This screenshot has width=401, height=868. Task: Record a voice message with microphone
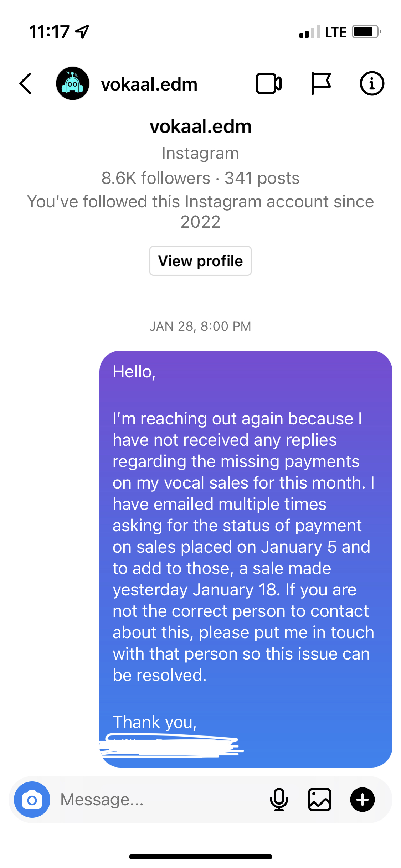click(279, 800)
